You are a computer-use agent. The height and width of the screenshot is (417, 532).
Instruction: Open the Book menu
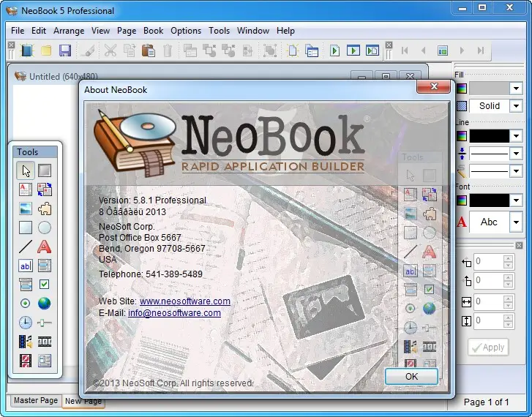(x=154, y=31)
